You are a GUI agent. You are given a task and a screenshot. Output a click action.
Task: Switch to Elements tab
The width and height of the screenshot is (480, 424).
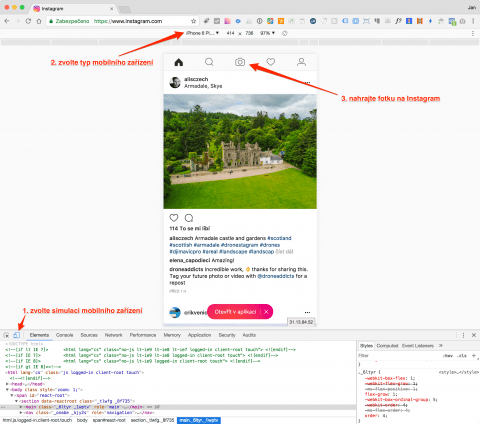point(39,335)
